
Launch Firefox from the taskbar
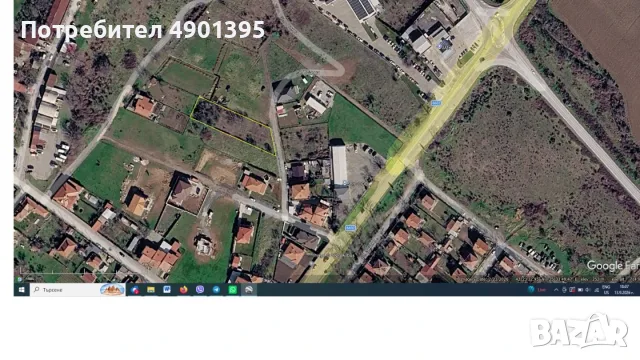point(184,290)
